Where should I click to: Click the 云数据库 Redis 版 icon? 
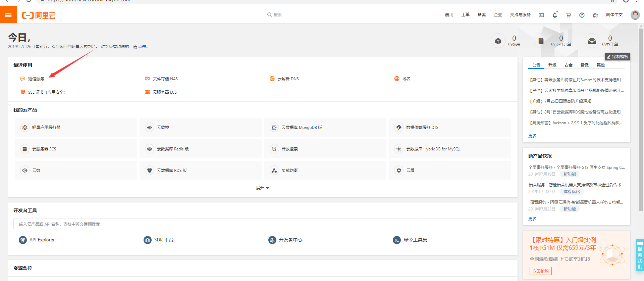click(150, 149)
